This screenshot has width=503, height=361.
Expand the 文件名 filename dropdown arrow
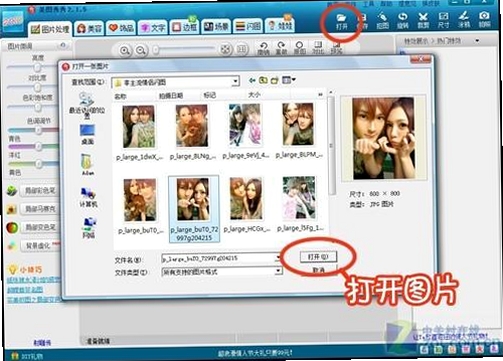click(x=277, y=258)
